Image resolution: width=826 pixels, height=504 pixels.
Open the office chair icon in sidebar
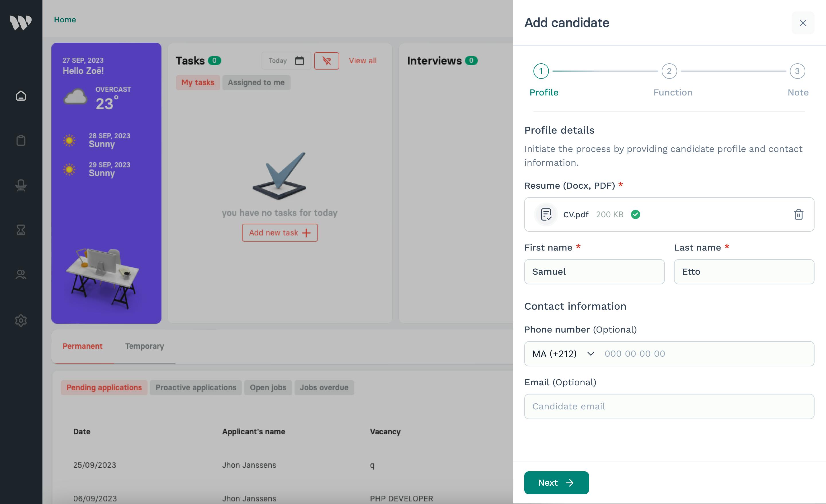point(21,185)
